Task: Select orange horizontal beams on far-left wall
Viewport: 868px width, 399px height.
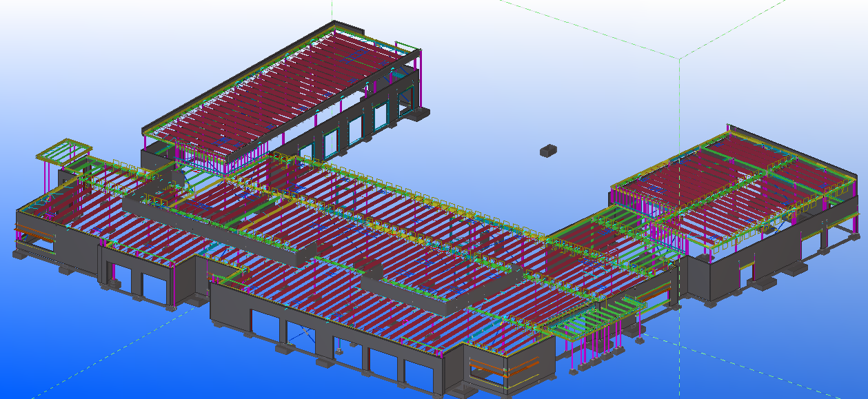Action: 33,231
